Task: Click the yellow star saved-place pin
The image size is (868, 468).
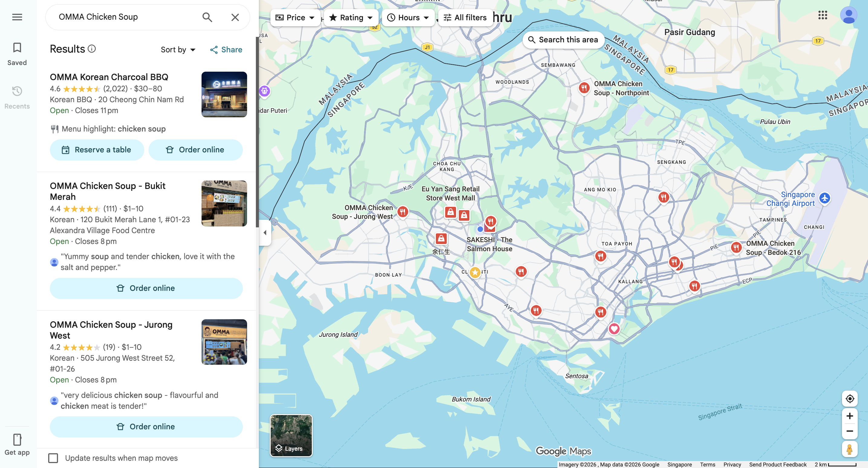Action: coord(475,272)
